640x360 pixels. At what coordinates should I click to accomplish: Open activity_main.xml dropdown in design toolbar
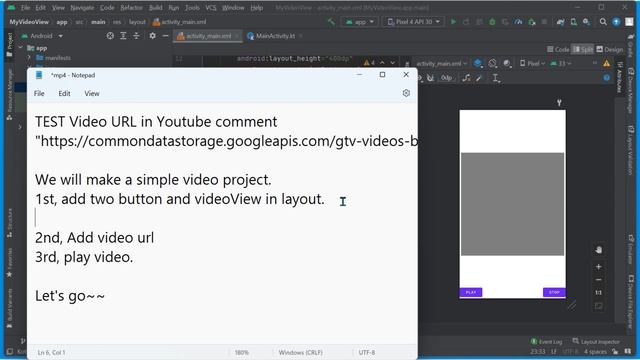442,63
